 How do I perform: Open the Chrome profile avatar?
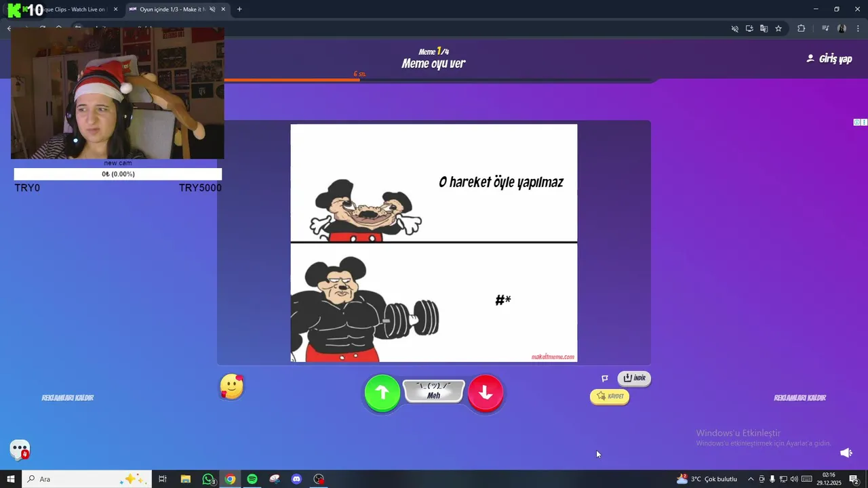click(842, 28)
